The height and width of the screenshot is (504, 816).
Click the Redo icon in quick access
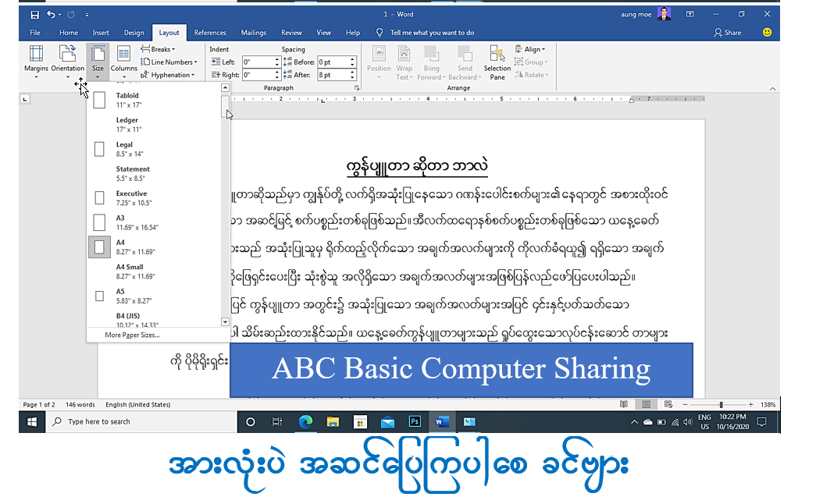click(x=71, y=15)
